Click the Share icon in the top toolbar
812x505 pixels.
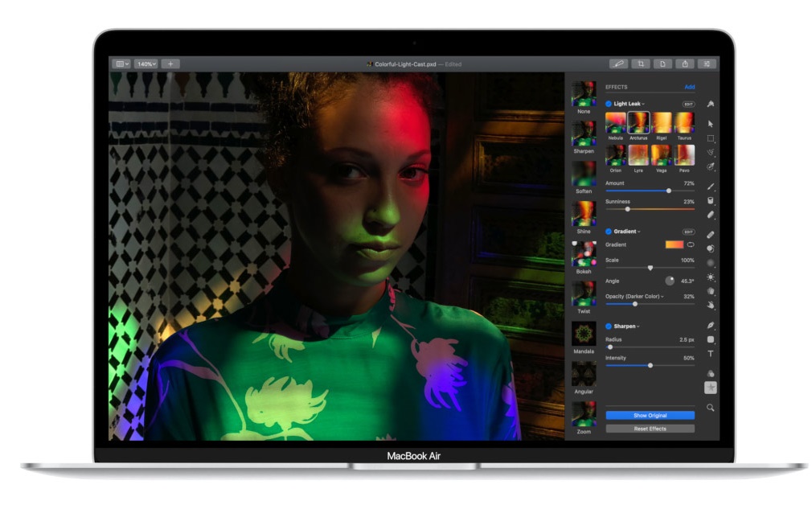click(x=685, y=64)
